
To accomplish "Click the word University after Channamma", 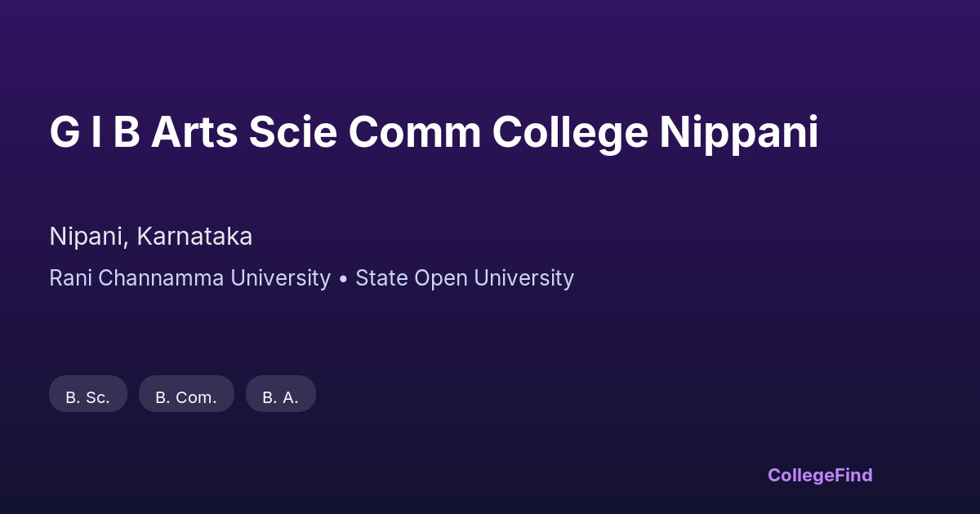I will pos(280,278).
